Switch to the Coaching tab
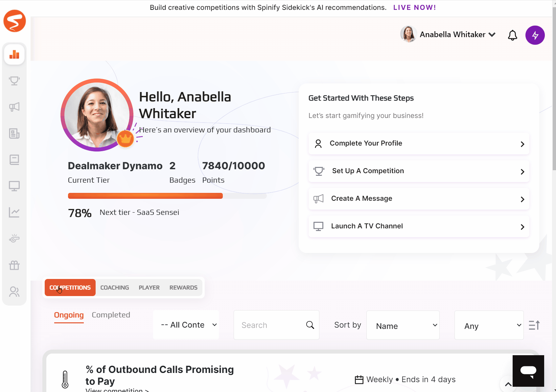556x392 pixels. coord(115,288)
